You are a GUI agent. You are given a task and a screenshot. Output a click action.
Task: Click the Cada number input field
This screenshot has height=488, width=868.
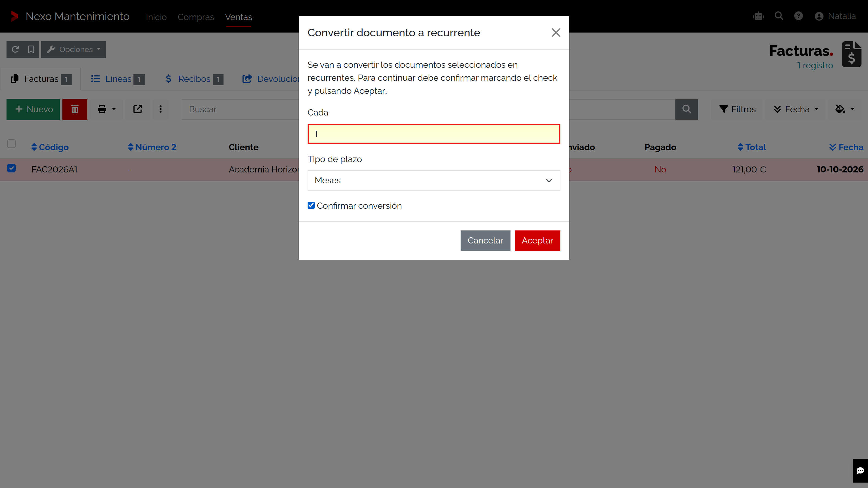click(x=434, y=134)
